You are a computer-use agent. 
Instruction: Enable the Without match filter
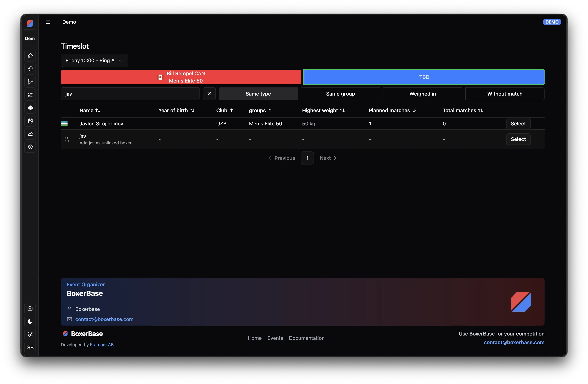[x=505, y=94]
